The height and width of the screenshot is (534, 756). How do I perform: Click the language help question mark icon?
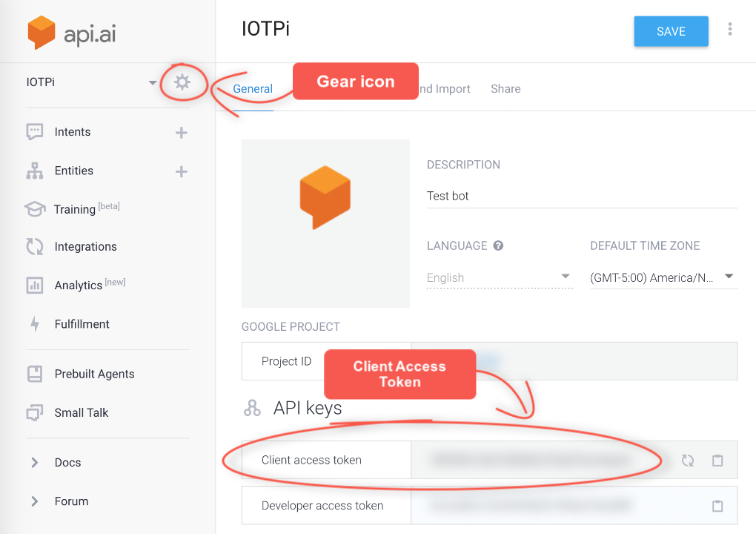pyautogui.click(x=498, y=245)
